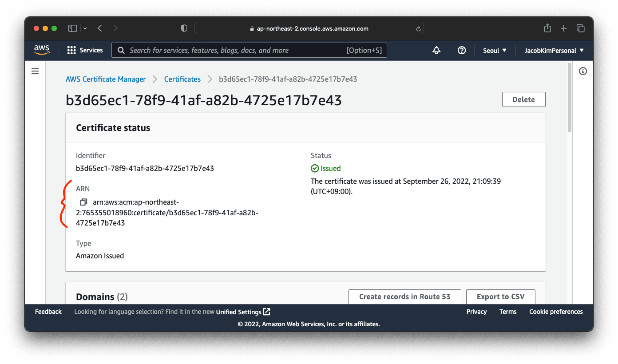Open the ACM navigation hamburger menu
Viewport: 618px width, 364px height.
35,71
